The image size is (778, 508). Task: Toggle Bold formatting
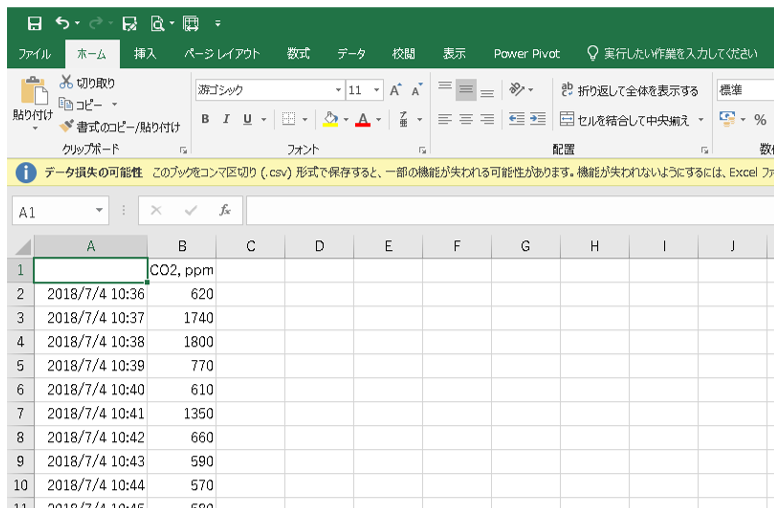click(x=205, y=119)
